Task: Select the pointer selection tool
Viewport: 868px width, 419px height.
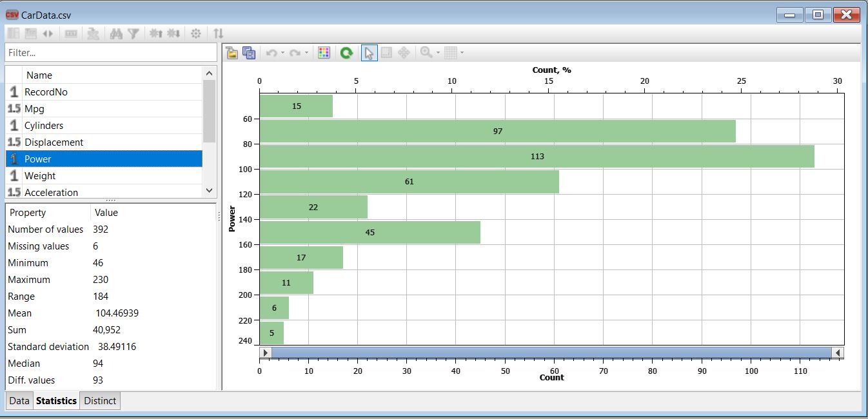Action: pos(368,53)
